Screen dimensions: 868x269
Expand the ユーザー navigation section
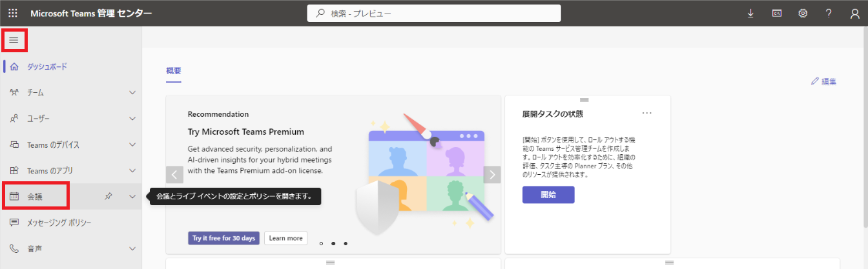132,119
